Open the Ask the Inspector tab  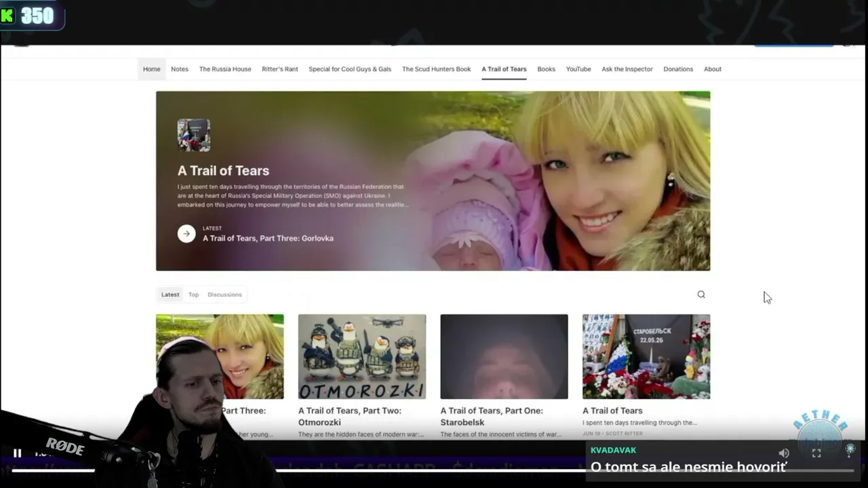(627, 69)
